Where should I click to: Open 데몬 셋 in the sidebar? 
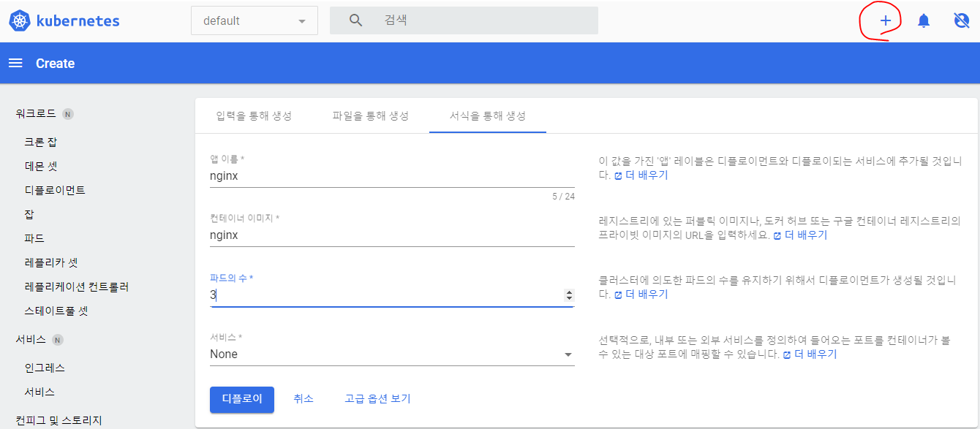41,166
